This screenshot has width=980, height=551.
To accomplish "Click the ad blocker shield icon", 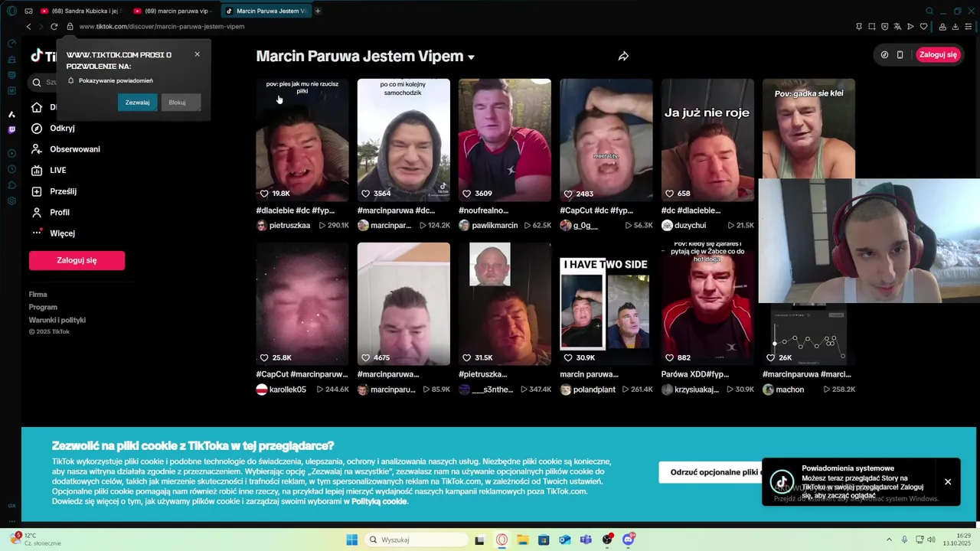I will pyautogui.click(x=884, y=26).
